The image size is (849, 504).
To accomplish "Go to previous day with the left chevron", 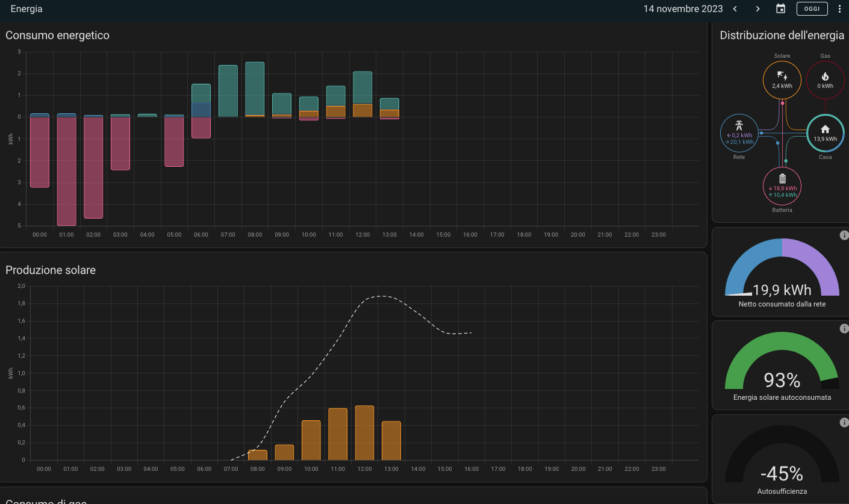I will pyautogui.click(x=735, y=8).
